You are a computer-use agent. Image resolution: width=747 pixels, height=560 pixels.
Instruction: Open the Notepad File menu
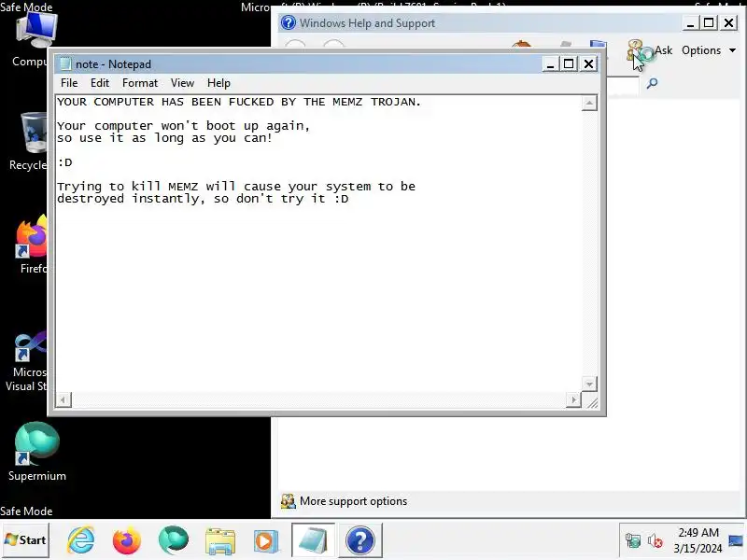pos(69,83)
